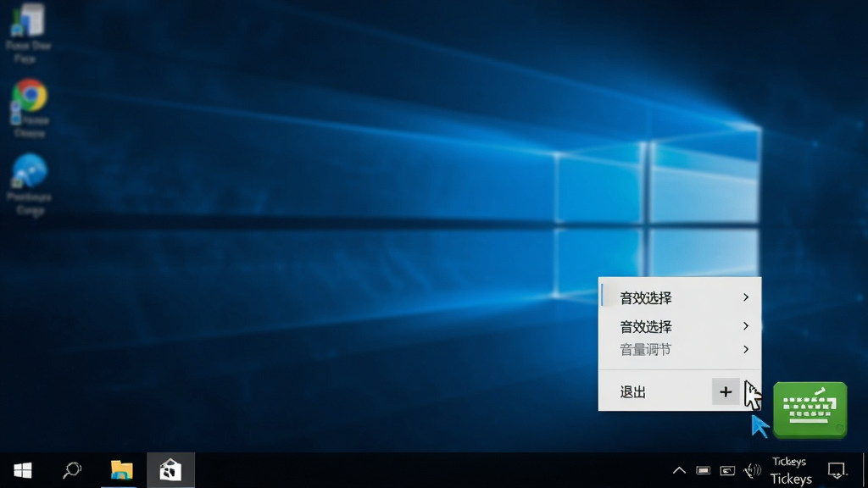Image resolution: width=868 pixels, height=488 pixels.
Task: Click the plus button beside 退出
Action: coord(726,391)
